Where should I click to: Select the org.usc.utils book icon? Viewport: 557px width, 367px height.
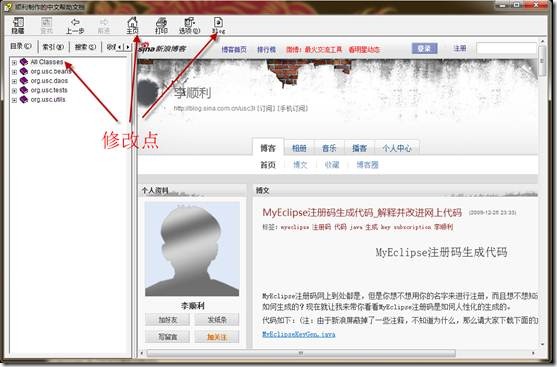pos(24,99)
